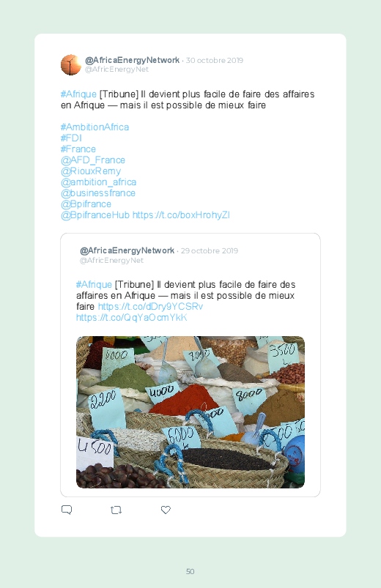Follow the t.co/boxHrohyZI link

click(x=181, y=215)
